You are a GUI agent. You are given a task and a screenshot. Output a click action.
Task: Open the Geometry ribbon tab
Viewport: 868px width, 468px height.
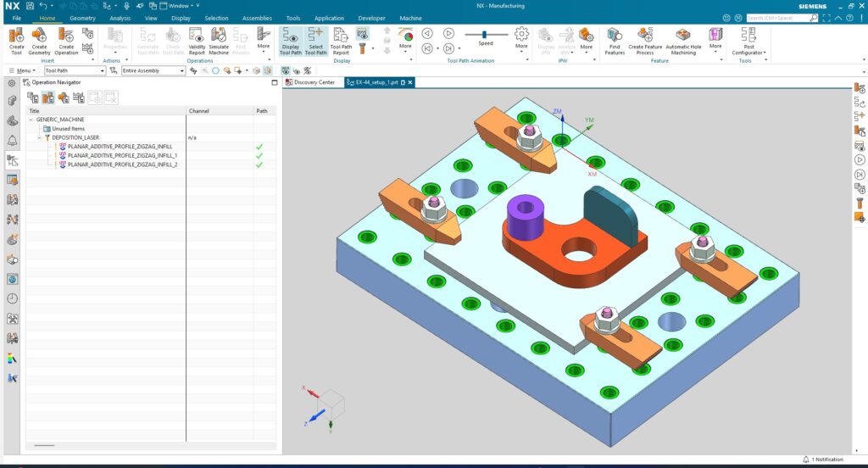tap(82, 18)
